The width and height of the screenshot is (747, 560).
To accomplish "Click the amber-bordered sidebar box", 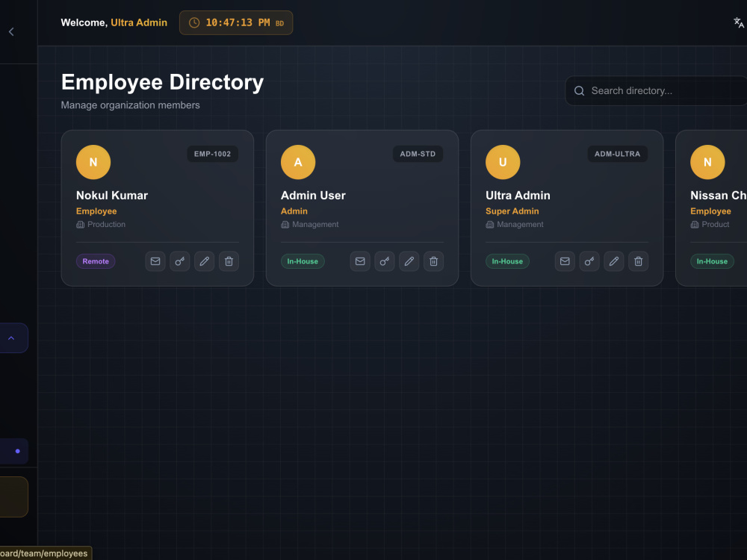I will (x=13, y=497).
